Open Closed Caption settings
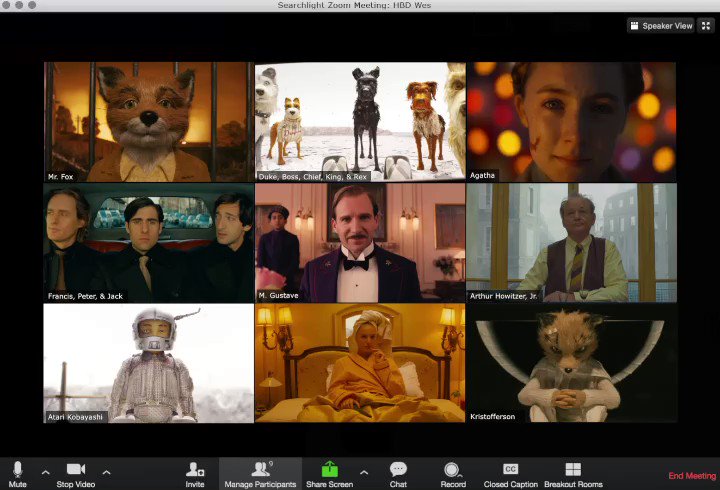Screen dimensions: 720x490 click(511, 475)
